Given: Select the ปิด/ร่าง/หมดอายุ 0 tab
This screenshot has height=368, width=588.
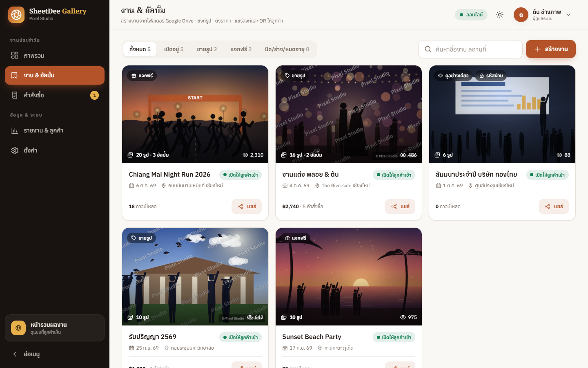Looking at the screenshot, I should [x=287, y=49].
